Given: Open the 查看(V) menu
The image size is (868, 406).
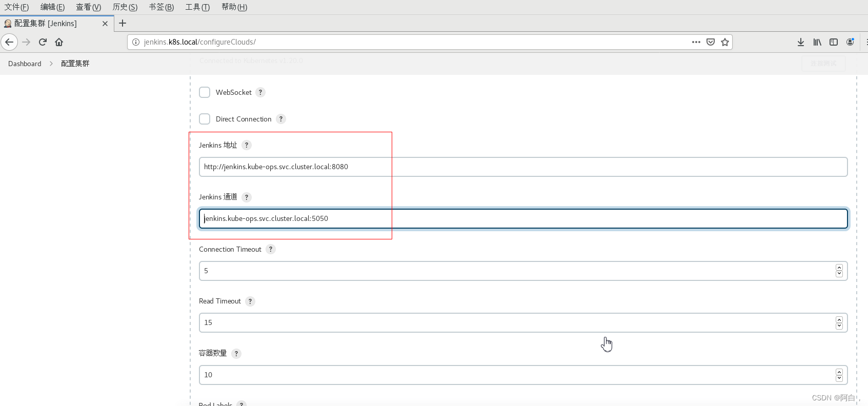Looking at the screenshot, I should click(x=89, y=7).
